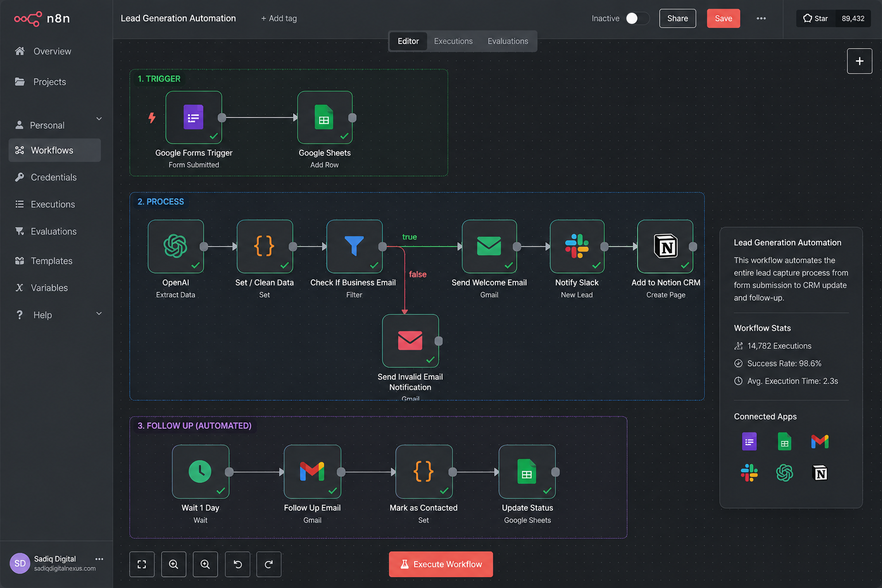Add a node with the plus button
This screenshot has width=882, height=588.
click(860, 61)
